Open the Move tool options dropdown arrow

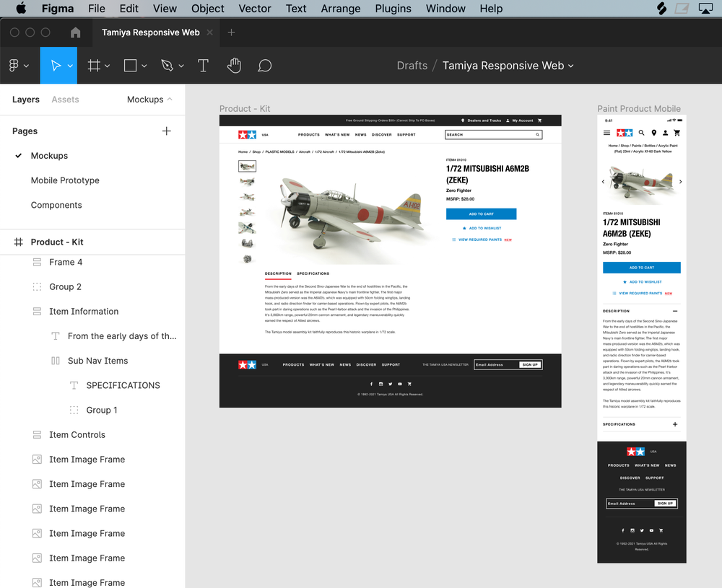point(70,66)
